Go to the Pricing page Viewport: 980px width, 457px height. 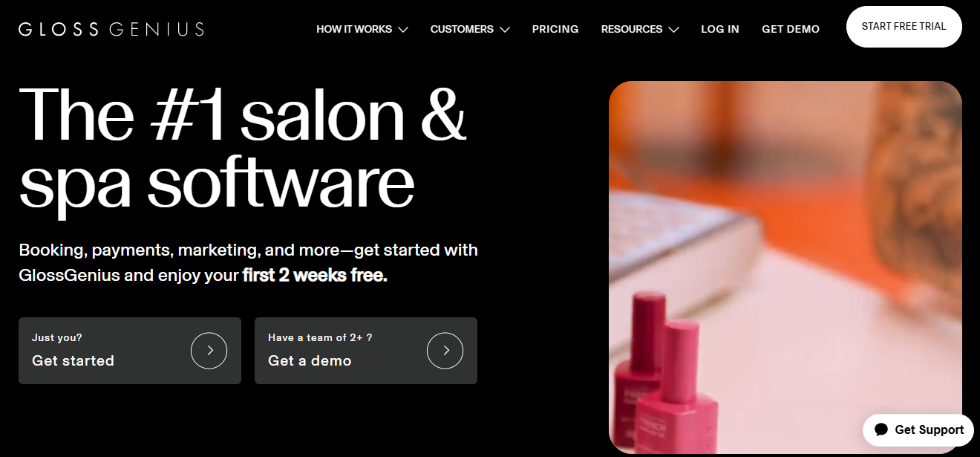coord(555,29)
